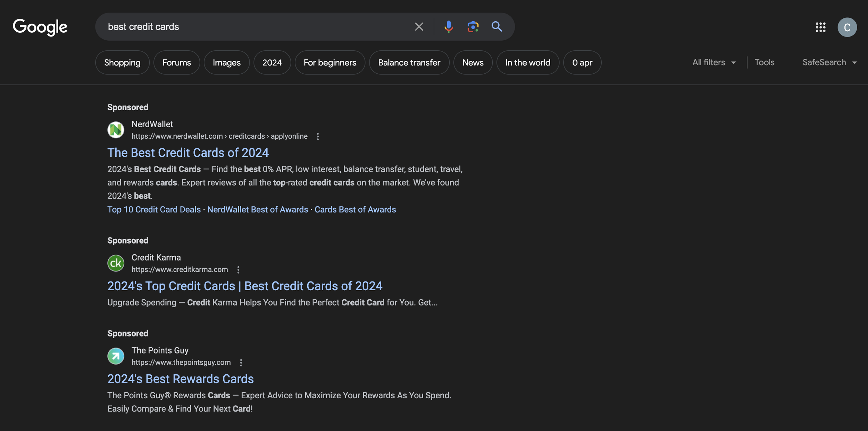Apply the In the world chip
The image size is (868, 431).
click(x=528, y=63)
